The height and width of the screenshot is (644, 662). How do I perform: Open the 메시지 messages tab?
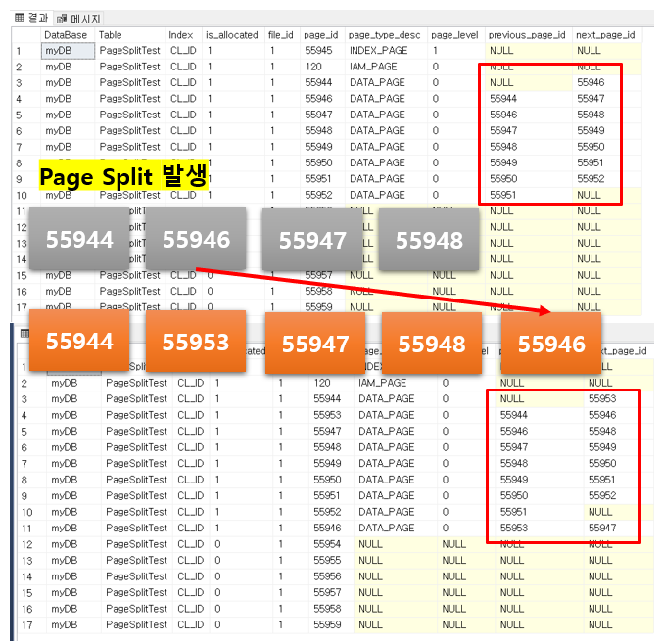tap(79, 19)
